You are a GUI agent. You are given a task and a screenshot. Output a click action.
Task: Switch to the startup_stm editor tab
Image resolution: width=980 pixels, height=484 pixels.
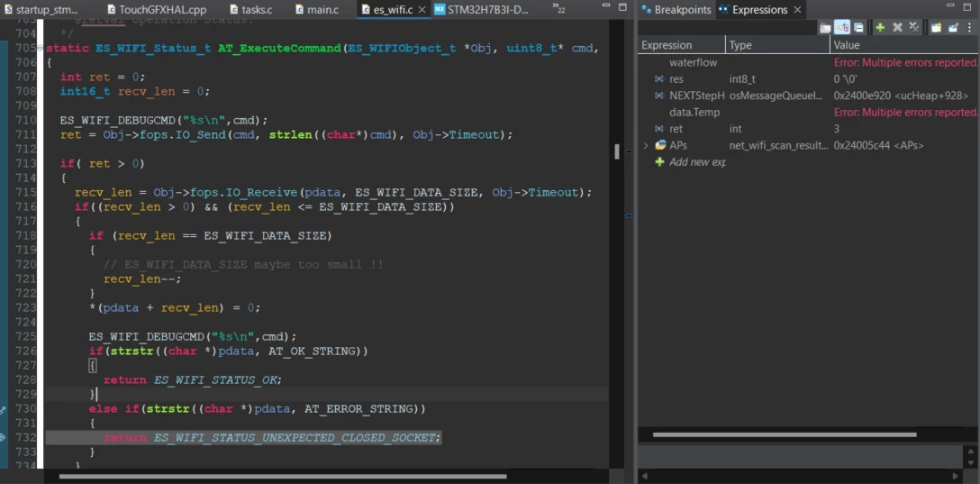click(x=41, y=10)
